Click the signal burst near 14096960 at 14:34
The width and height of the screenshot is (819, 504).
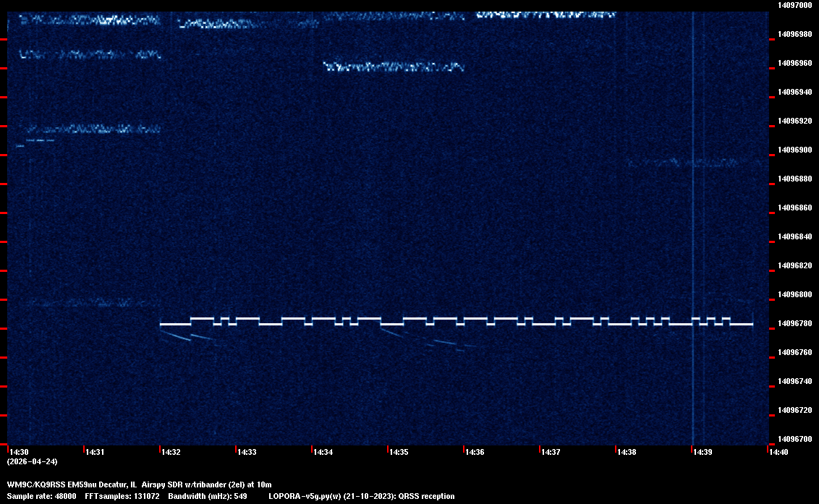(x=393, y=67)
